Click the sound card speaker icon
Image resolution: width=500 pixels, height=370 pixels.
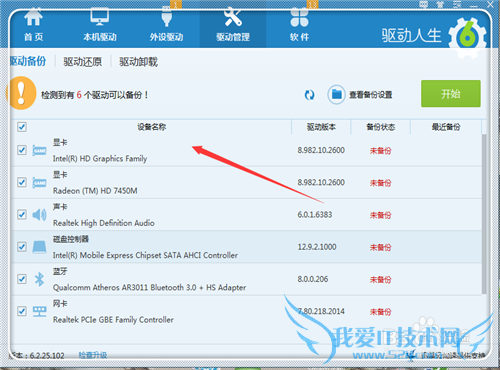coord(39,215)
